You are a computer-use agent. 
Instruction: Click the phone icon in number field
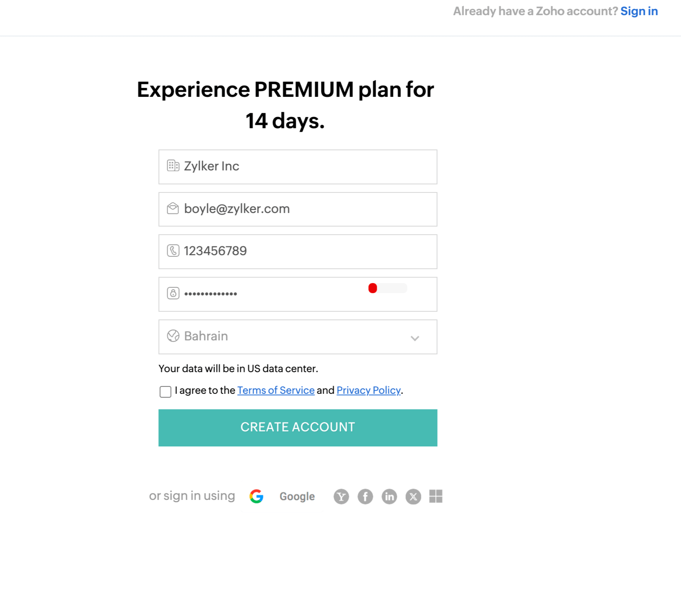point(173,251)
